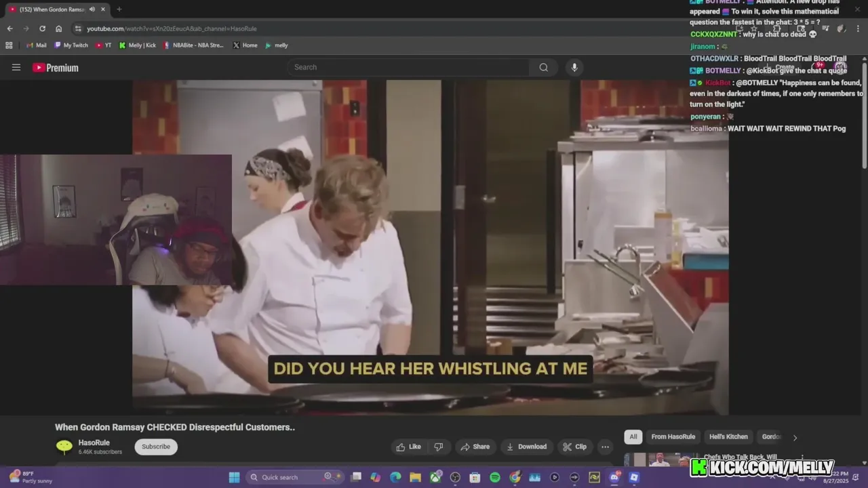Open OBS Studio from the taskbar
Image resolution: width=868 pixels, height=488 pixels.
455,477
